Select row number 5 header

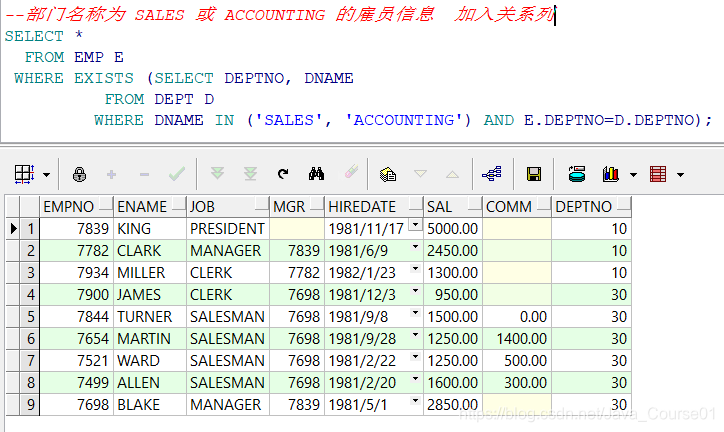pyautogui.click(x=30, y=317)
